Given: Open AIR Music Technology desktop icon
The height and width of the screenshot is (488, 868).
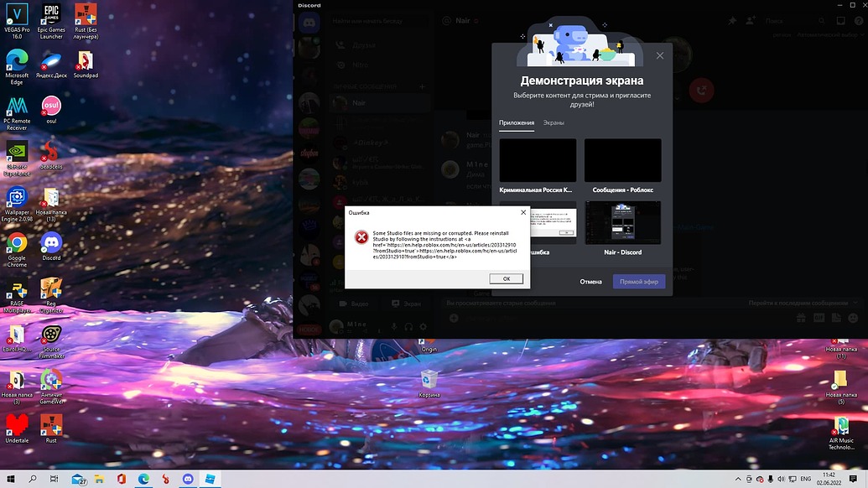Looking at the screenshot, I should point(841,433).
